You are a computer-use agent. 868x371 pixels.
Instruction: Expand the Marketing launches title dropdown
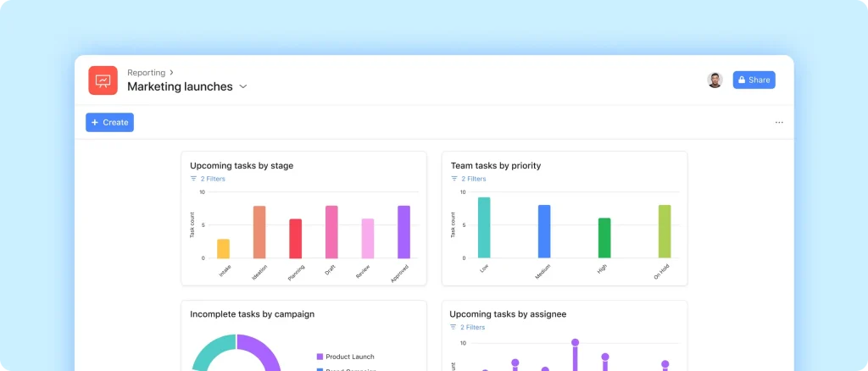coord(243,86)
